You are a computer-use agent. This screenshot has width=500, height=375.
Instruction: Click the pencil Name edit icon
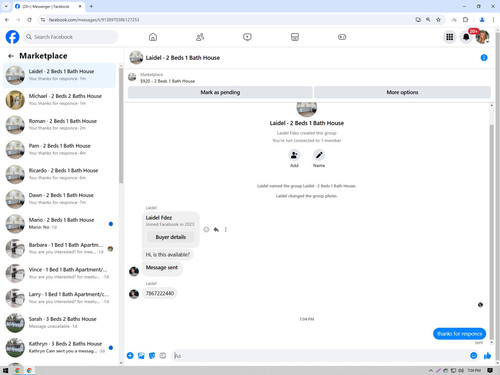(319, 155)
